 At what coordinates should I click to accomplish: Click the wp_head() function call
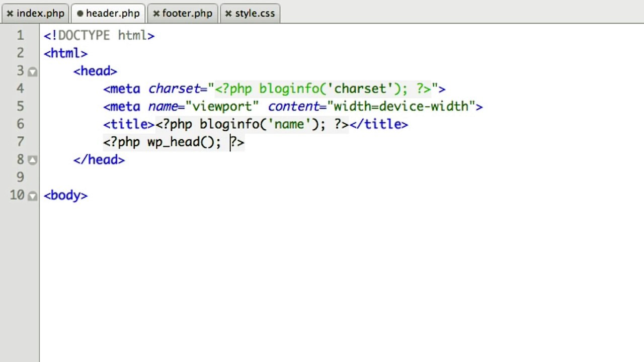[181, 142]
